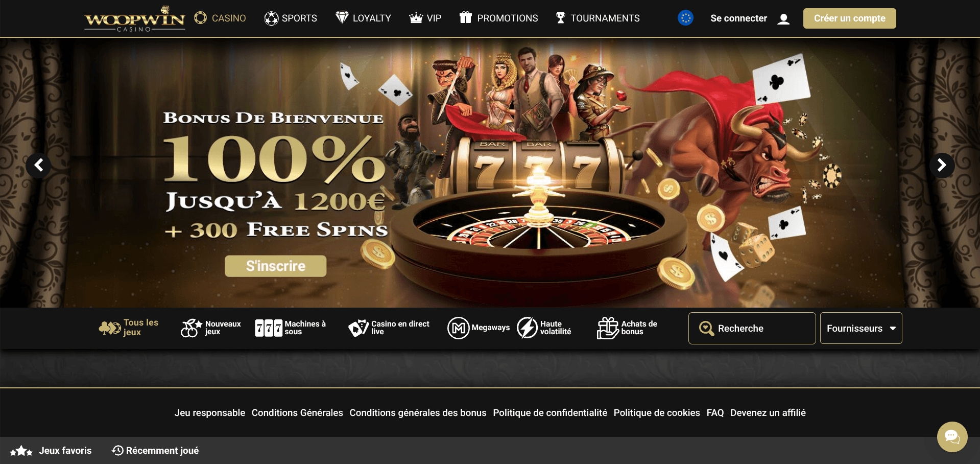The image size is (980, 464).
Task: Select Machines à sous 777 icon
Action: 269,328
